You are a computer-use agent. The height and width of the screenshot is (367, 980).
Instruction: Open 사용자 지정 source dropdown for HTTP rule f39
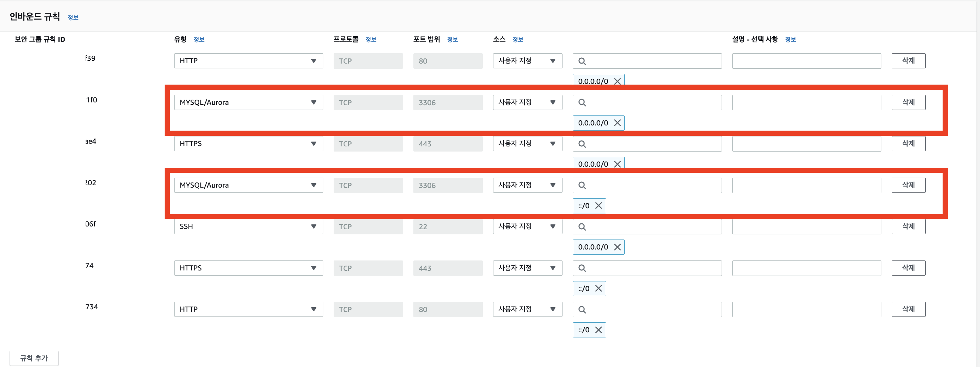coord(527,61)
